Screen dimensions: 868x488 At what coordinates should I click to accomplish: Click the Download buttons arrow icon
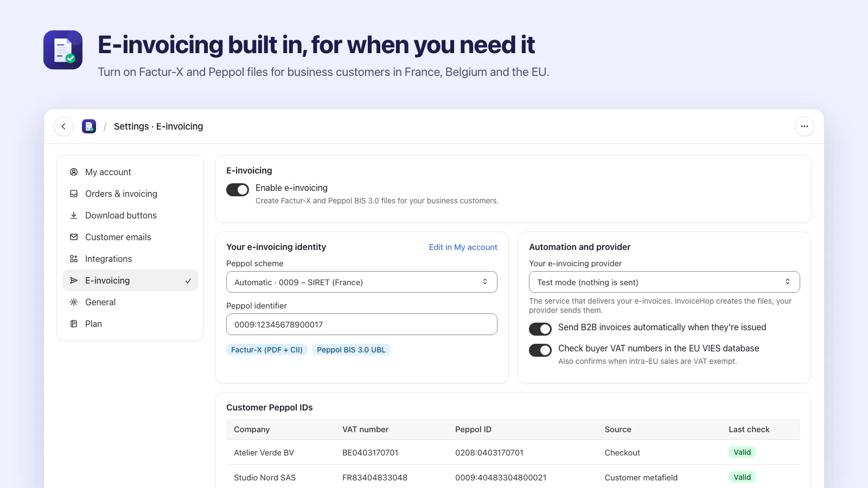tap(74, 215)
